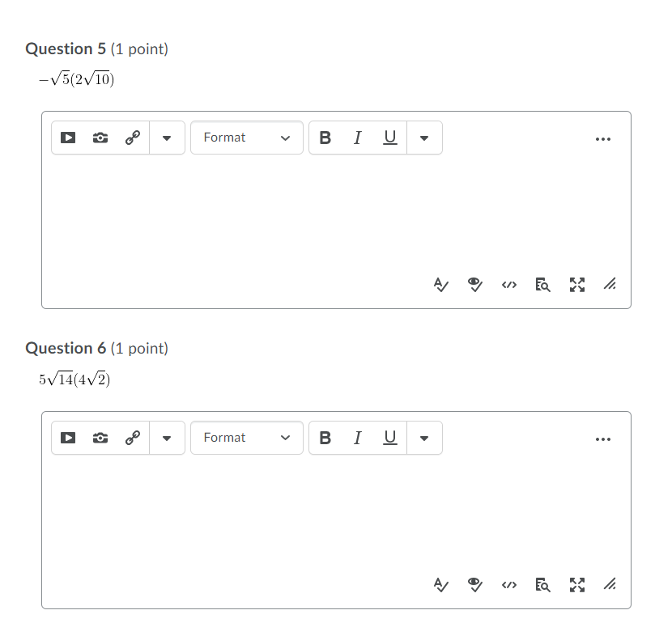Viewport: 672px width, 623px height.
Task: Expand the insert options dropdown arrow
Action: point(167,138)
